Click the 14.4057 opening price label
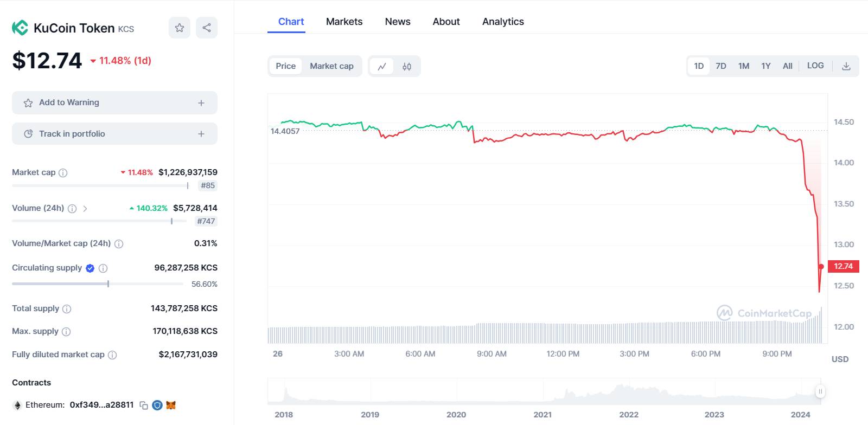This screenshot has width=868, height=425. click(285, 131)
